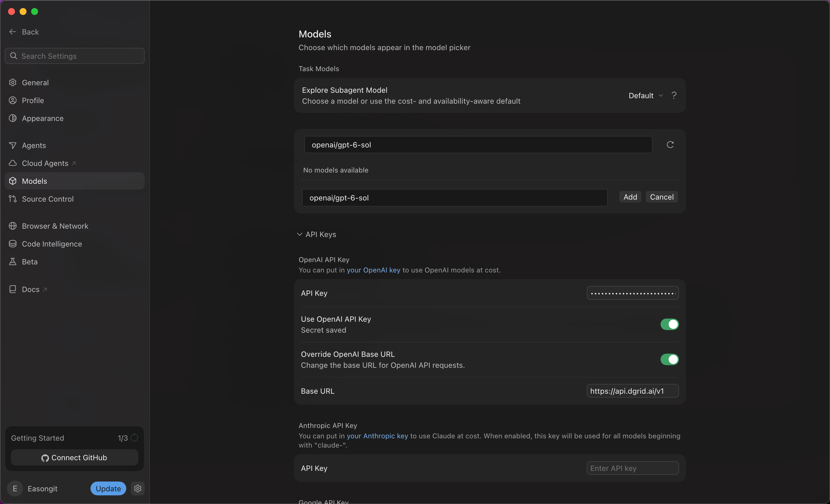Screen dimensions: 830x504
Task: Click the General gear icon
Action: point(13,82)
